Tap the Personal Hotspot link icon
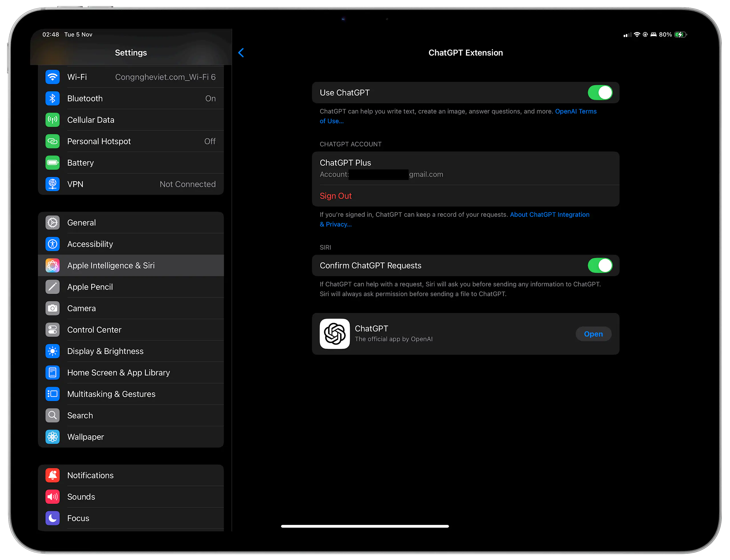Image resolution: width=730 pixels, height=560 pixels. [x=52, y=141]
